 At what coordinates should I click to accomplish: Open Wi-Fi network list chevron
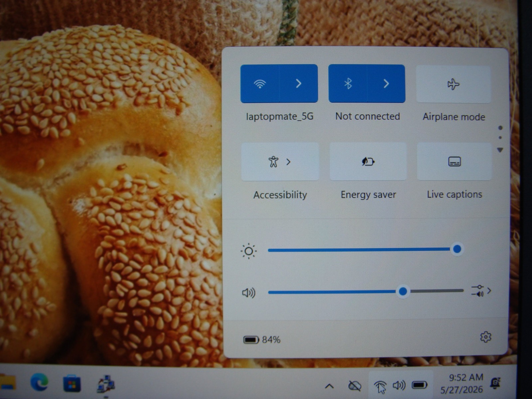[299, 83]
